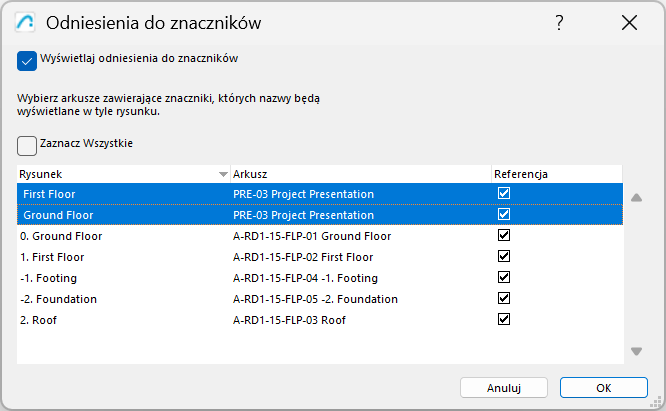Toggle Referencja checkbox for First Floor row
This screenshot has height=411, width=666.
pos(504,193)
